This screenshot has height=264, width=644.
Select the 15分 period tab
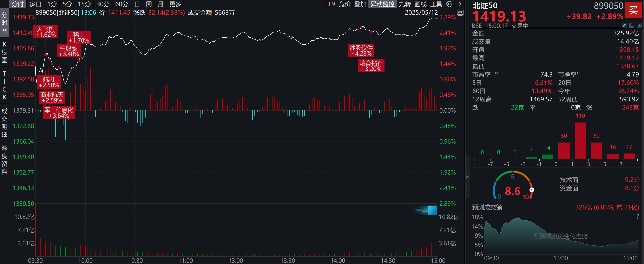pos(84,4)
